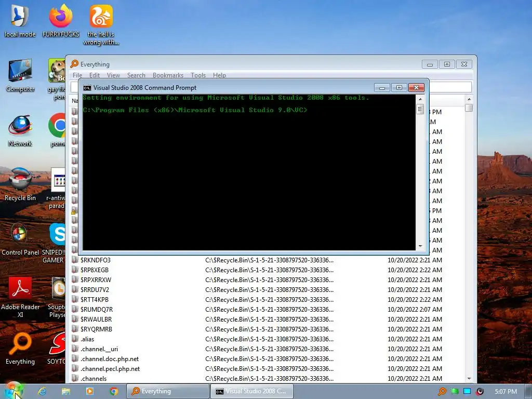Viewport: 532px width, 399px height.
Task: Click the 5:07 PM system clock
Action: (506, 392)
